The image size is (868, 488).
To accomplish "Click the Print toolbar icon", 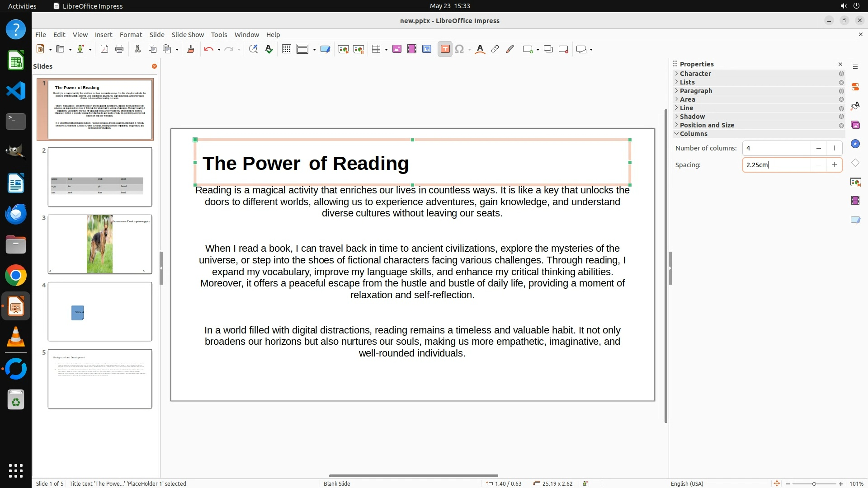I will click(x=119, y=49).
